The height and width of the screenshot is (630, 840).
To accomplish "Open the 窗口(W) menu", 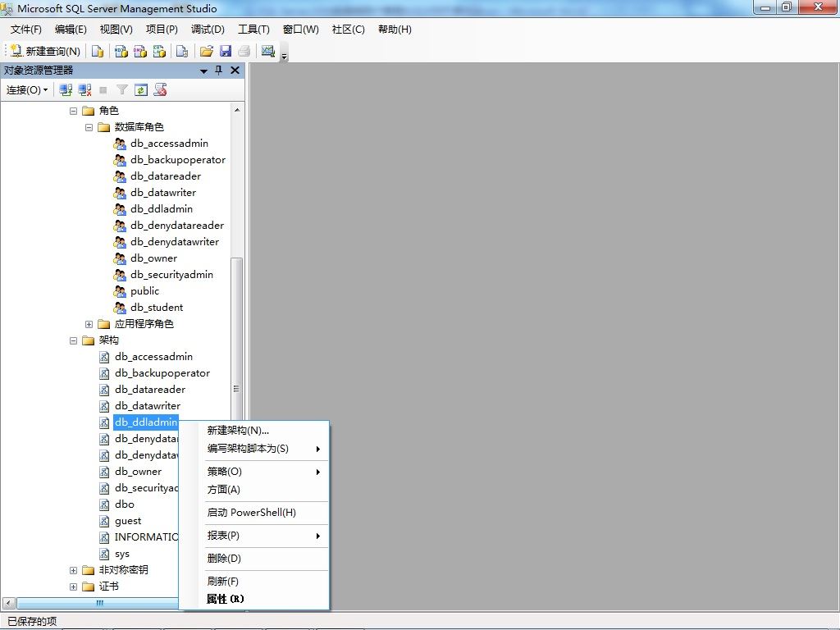I will click(x=300, y=30).
